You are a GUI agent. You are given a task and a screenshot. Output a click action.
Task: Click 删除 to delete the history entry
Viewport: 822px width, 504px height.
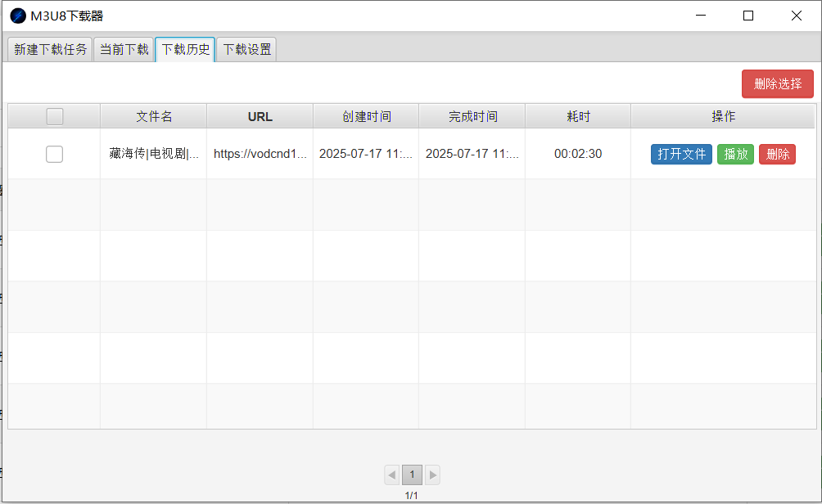click(776, 154)
